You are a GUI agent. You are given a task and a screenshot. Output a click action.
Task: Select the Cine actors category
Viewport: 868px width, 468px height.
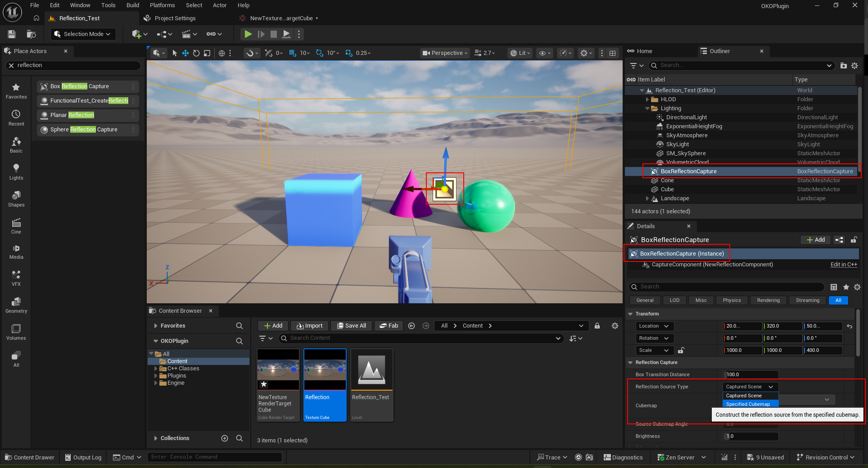click(x=16, y=226)
